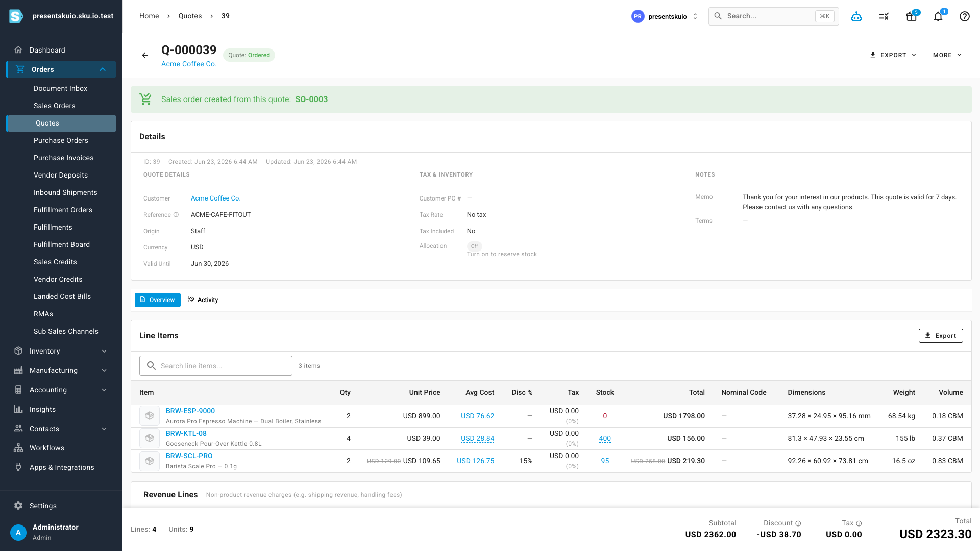Open the presentskuio account switcher

click(665, 16)
